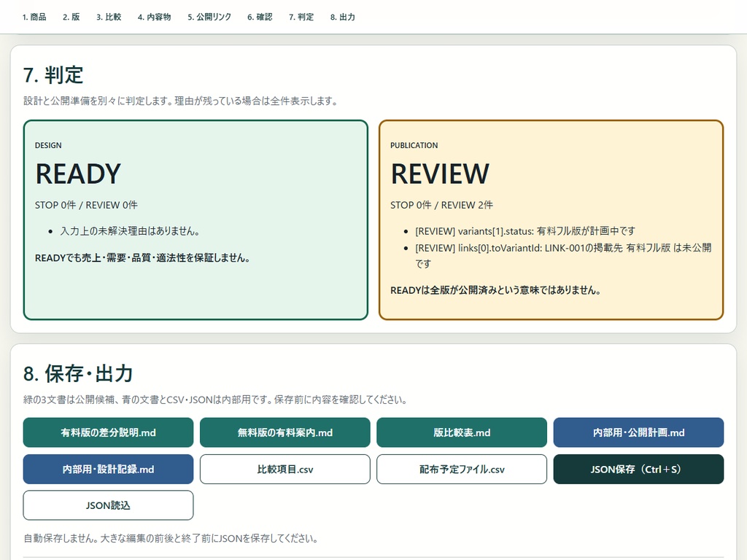This screenshot has height=560, width=747.
Task: Click text STOP 0件 / REVIEW 0件
Action: (x=86, y=205)
